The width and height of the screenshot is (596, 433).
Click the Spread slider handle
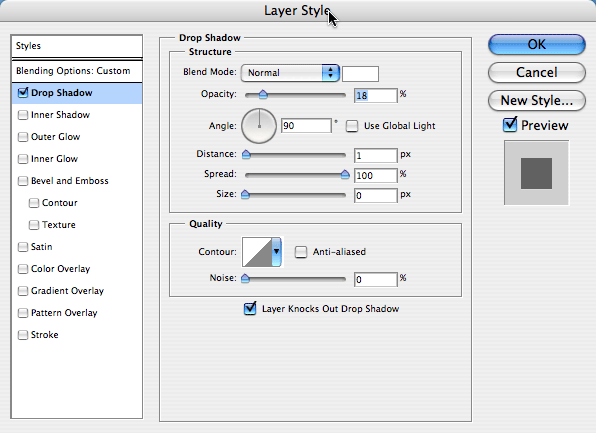[x=345, y=174]
